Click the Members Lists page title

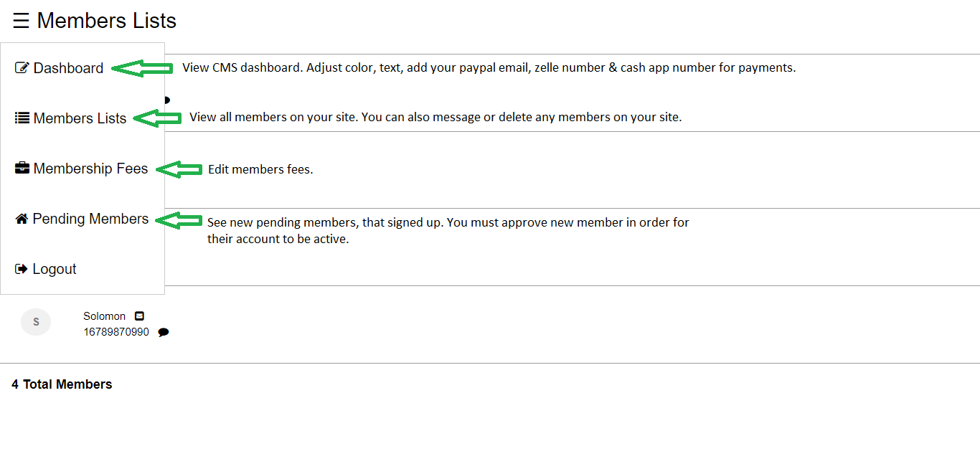[107, 21]
